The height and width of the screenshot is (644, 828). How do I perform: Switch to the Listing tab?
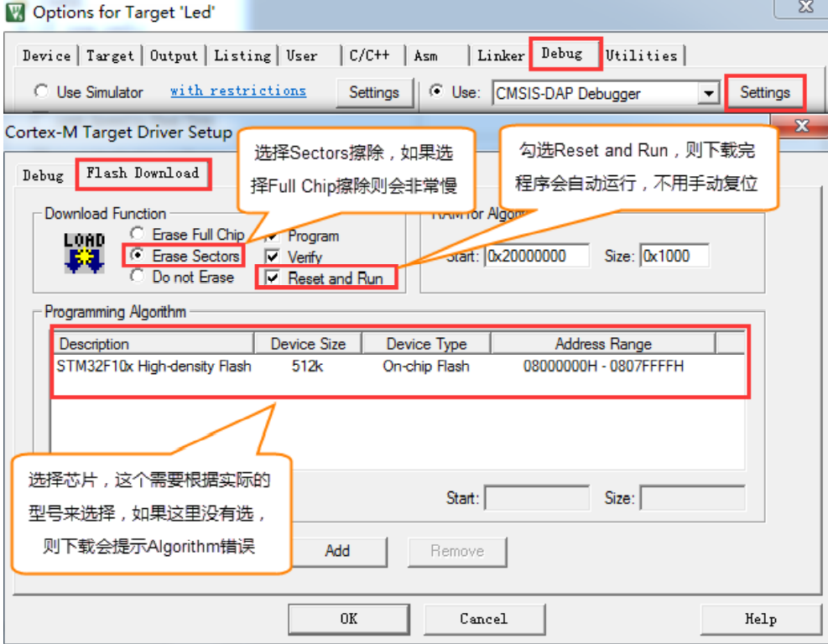[x=242, y=56]
